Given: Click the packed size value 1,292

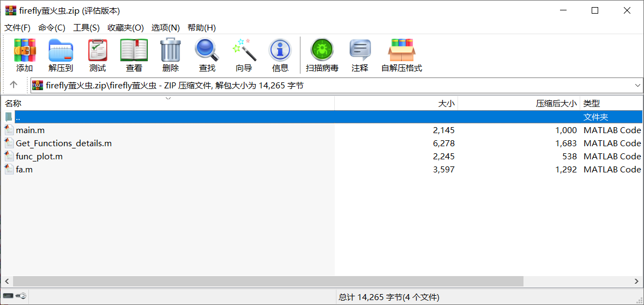Looking at the screenshot, I should [x=566, y=169].
